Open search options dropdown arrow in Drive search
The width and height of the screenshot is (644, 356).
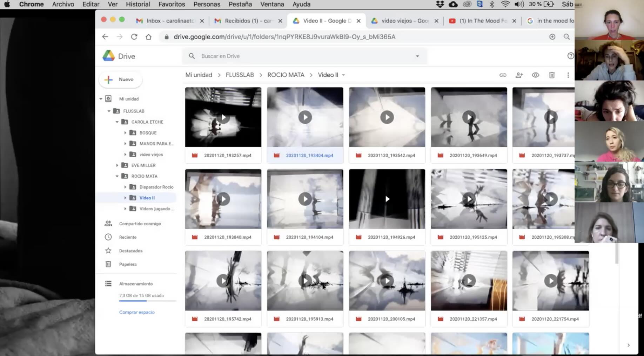[417, 56]
